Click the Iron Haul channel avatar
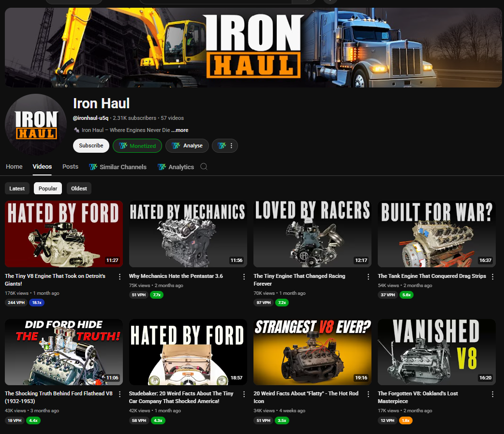The image size is (504, 434). pos(36,125)
